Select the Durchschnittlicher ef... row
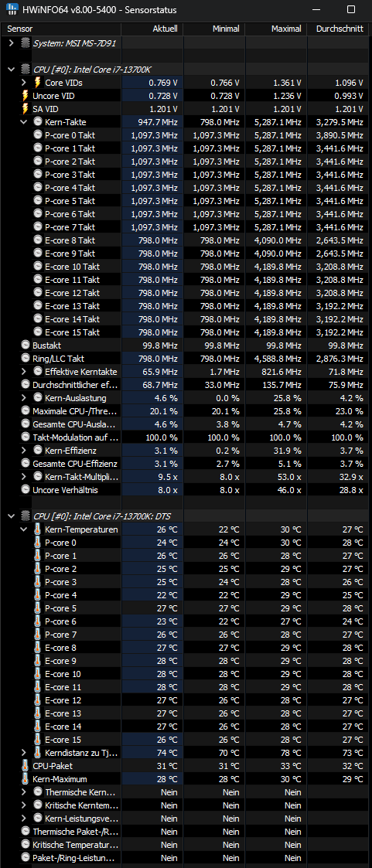Screen dimensions: 372x868 75,384
